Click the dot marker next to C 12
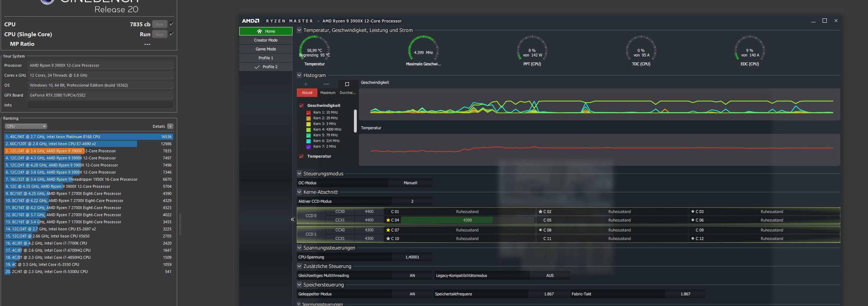868x306 pixels. point(693,239)
